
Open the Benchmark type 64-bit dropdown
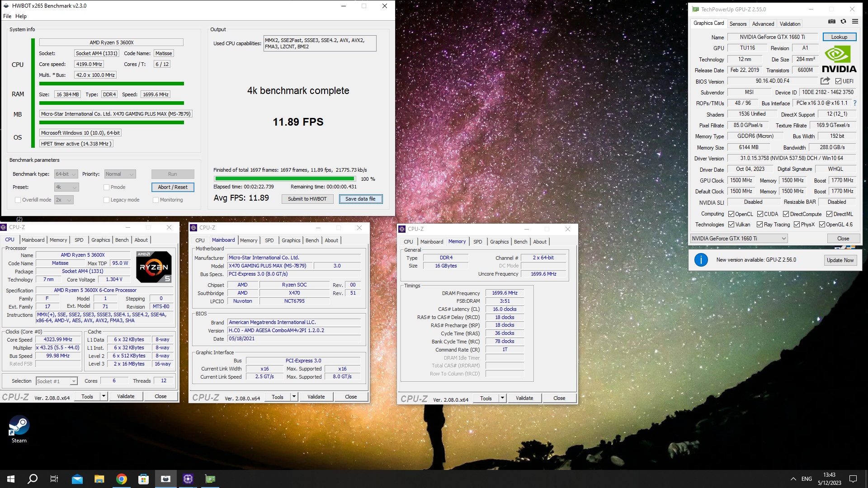(66, 174)
